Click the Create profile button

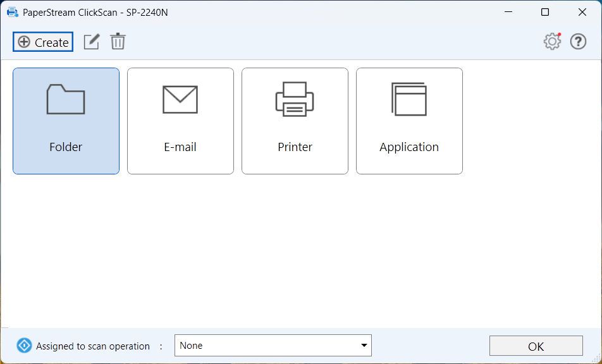[43, 42]
